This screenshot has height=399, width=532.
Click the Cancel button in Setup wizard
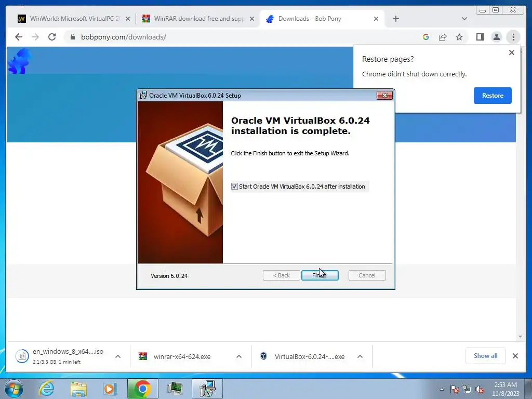coord(367,275)
